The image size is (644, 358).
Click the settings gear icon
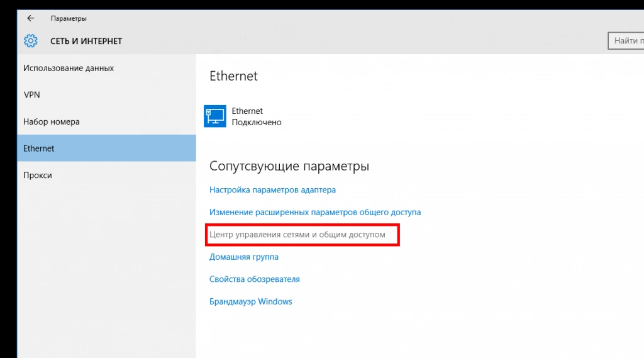click(x=30, y=41)
